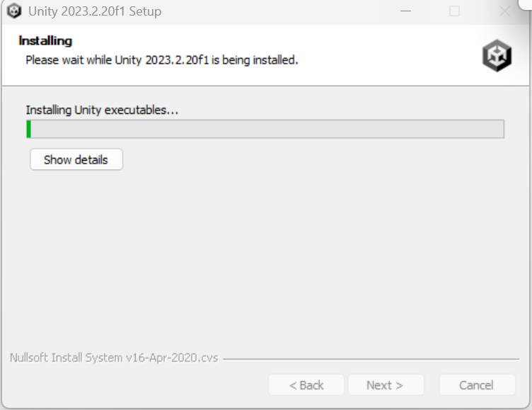
Task: Click the 'Nullsoft Install System v16-Apr-2020.cvs' text
Action: click(x=114, y=358)
